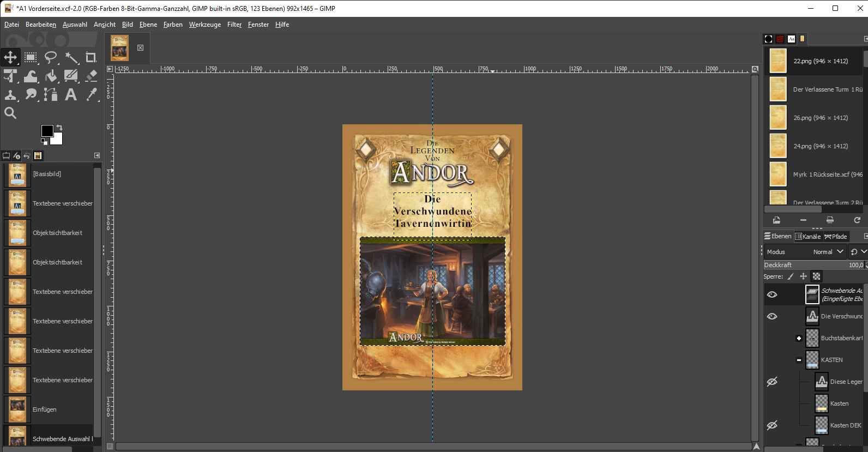The width and height of the screenshot is (868, 452).
Task: Click the black foreground color swatch
Action: [47, 131]
